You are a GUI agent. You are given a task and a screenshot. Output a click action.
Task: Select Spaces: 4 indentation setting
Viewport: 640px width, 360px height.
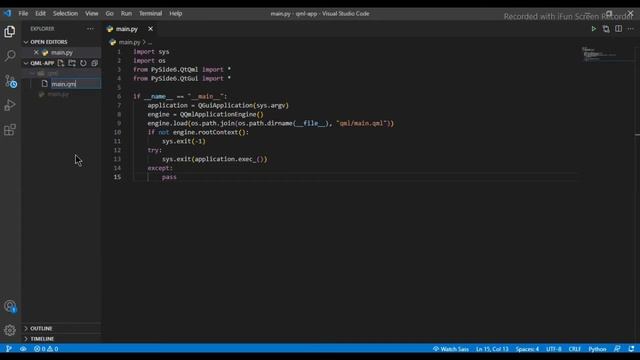click(x=527, y=349)
